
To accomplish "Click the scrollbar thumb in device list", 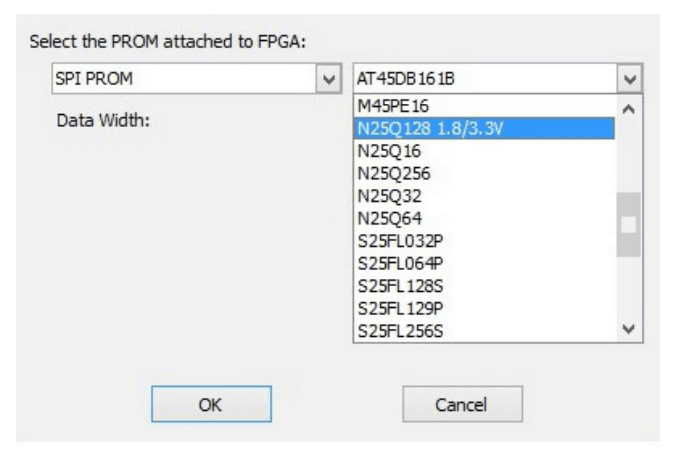I will click(628, 224).
